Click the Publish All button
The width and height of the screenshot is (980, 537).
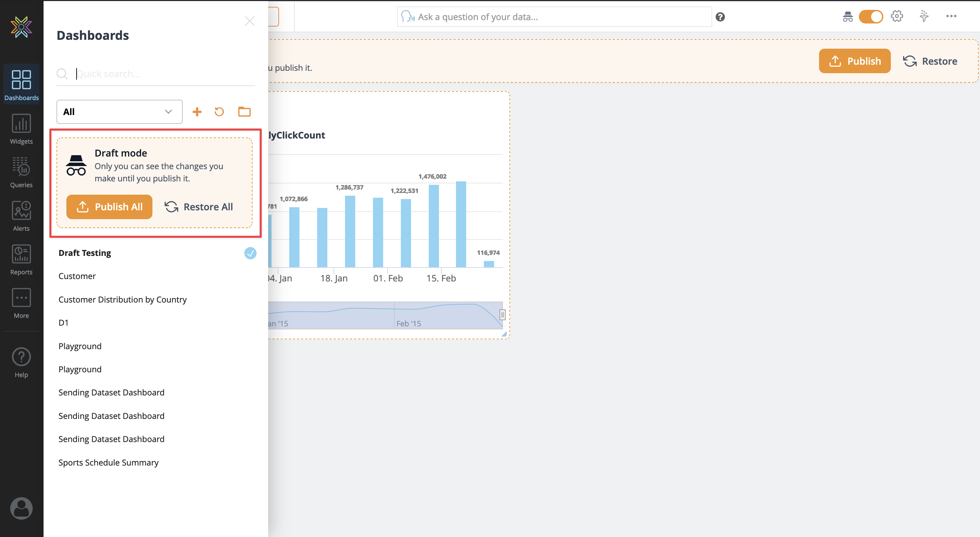click(x=109, y=207)
